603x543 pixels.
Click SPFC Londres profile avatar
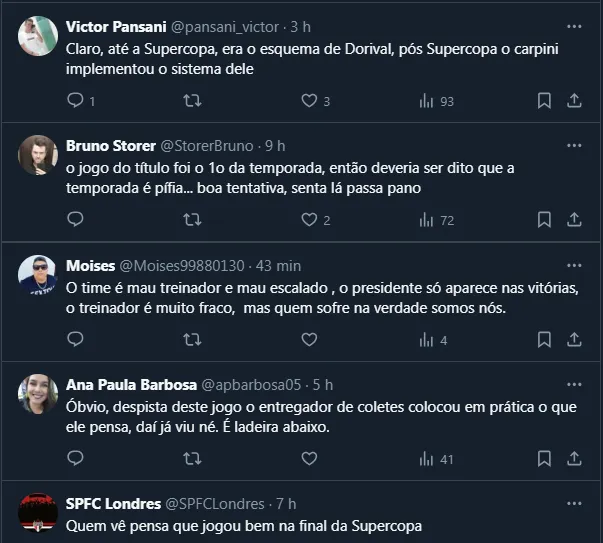click(x=38, y=514)
